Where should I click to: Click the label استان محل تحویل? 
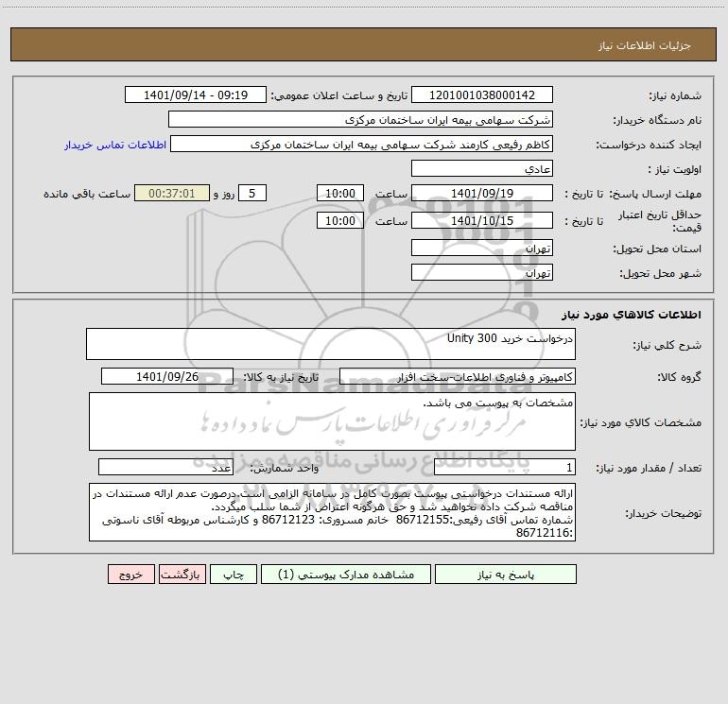pyautogui.click(x=657, y=249)
